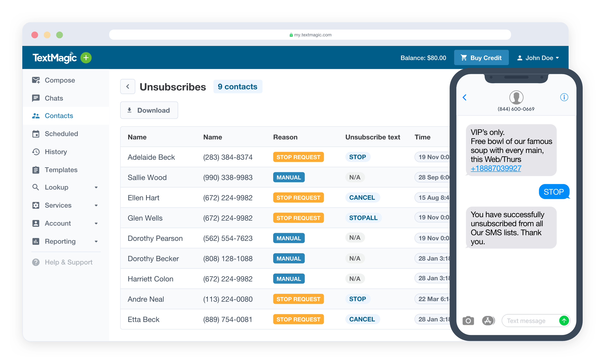Tap the (844) 600-0669 phone number
The image size is (605, 364).
coord(516,109)
